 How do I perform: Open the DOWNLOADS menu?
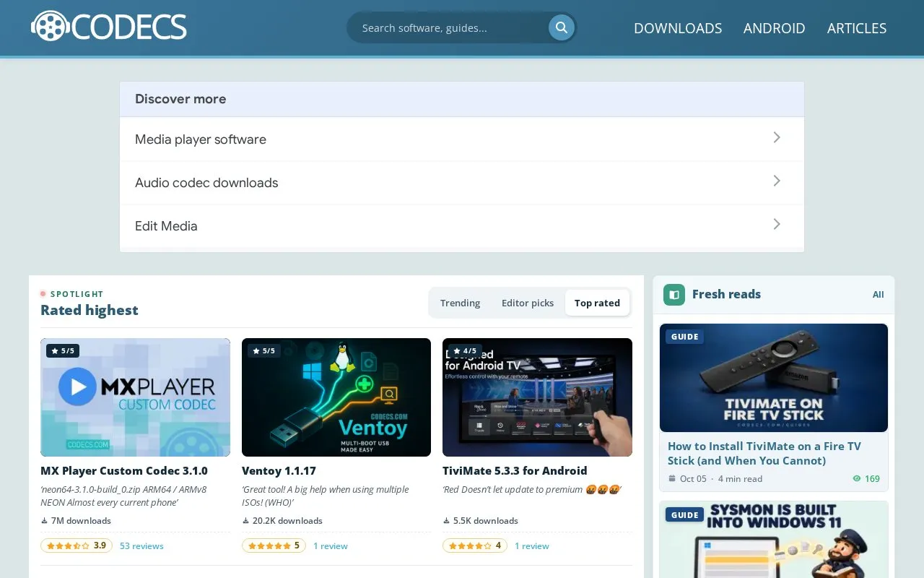click(x=678, y=27)
